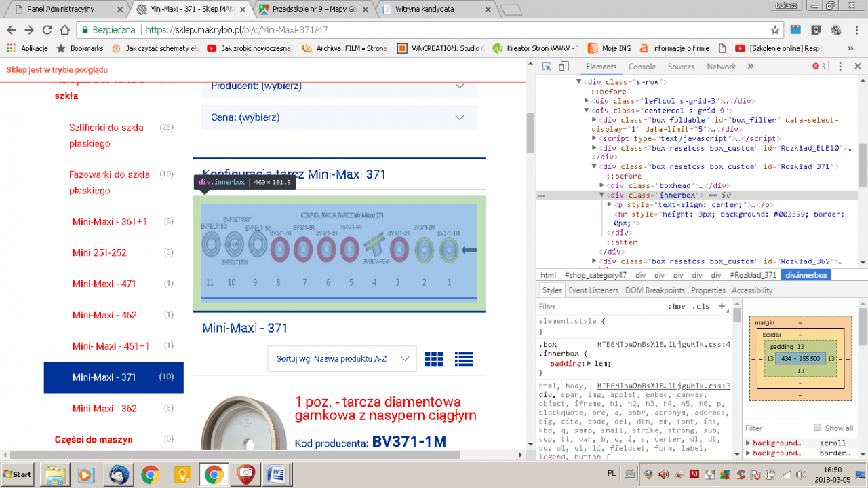
Task: Toggle the :hov element state panel
Action: point(676,306)
